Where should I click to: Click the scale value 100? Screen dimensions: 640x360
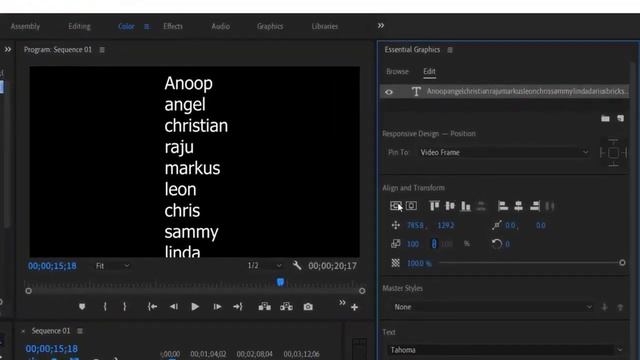coord(413,244)
